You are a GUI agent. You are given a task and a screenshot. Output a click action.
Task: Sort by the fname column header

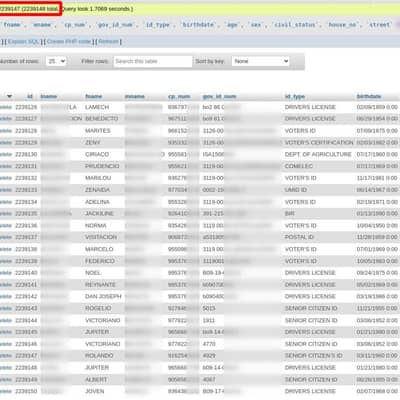pyautogui.click(x=94, y=97)
